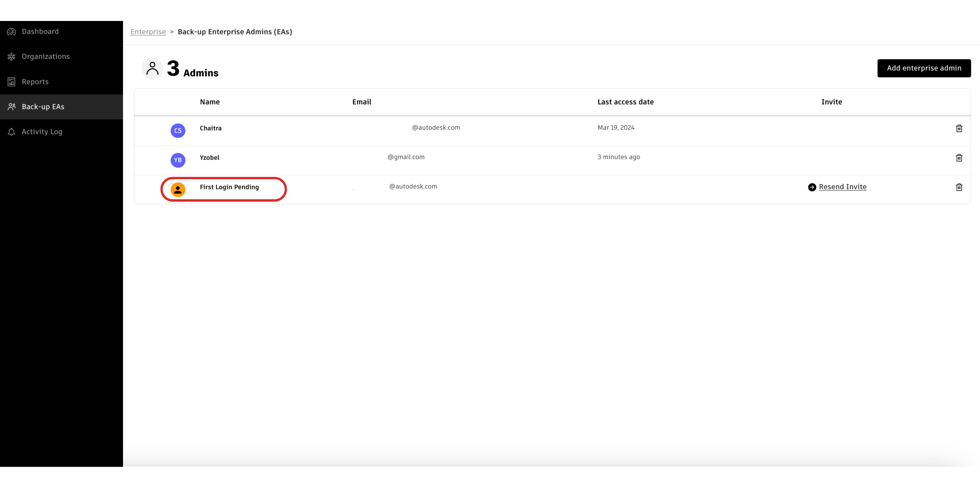
Task: Click the Resend Invite link
Action: [842, 187]
